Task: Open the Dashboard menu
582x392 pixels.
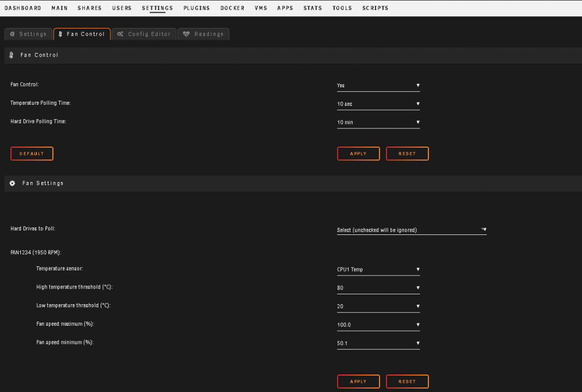Action: click(x=23, y=8)
